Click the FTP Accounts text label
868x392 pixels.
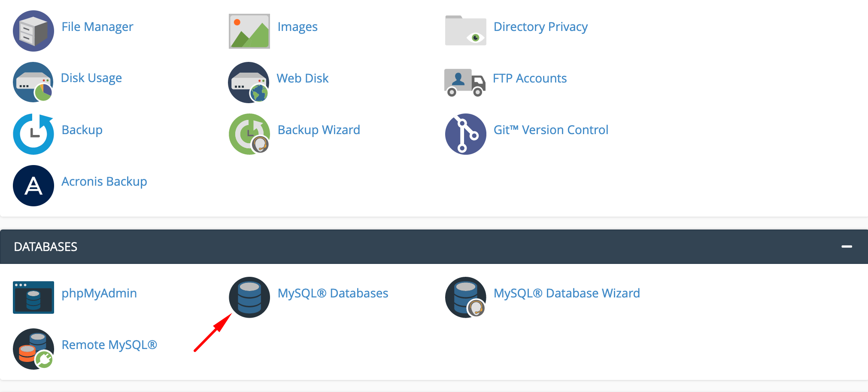tap(530, 78)
